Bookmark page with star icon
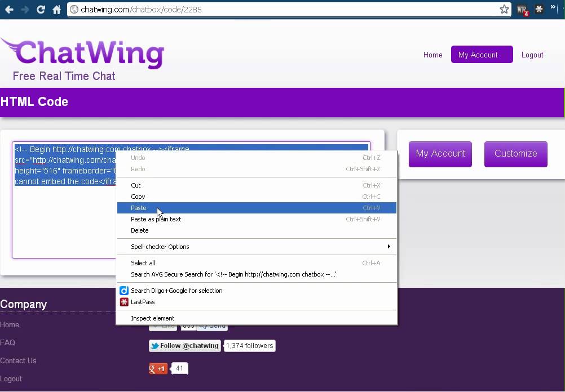565x392 pixels. [504, 10]
